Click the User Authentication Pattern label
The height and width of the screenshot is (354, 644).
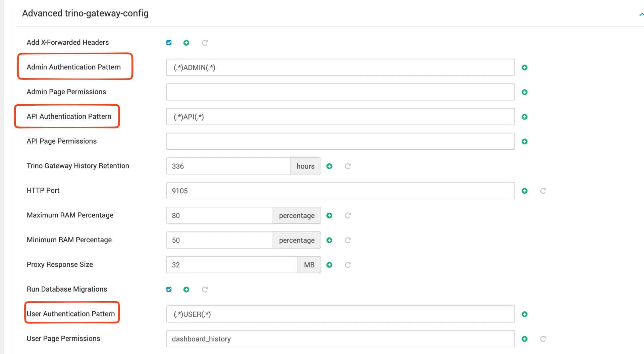click(71, 314)
